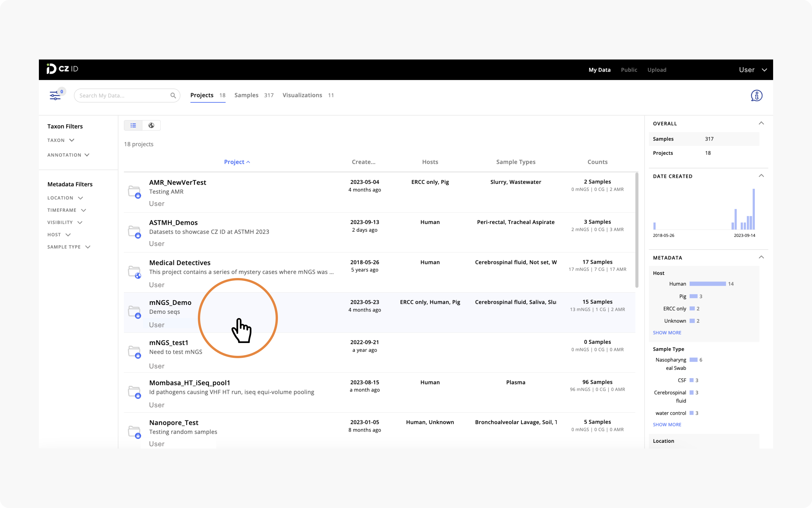The image size is (812, 508).
Task: Open the Nanopore_Test project
Action: tap(174, 423)
